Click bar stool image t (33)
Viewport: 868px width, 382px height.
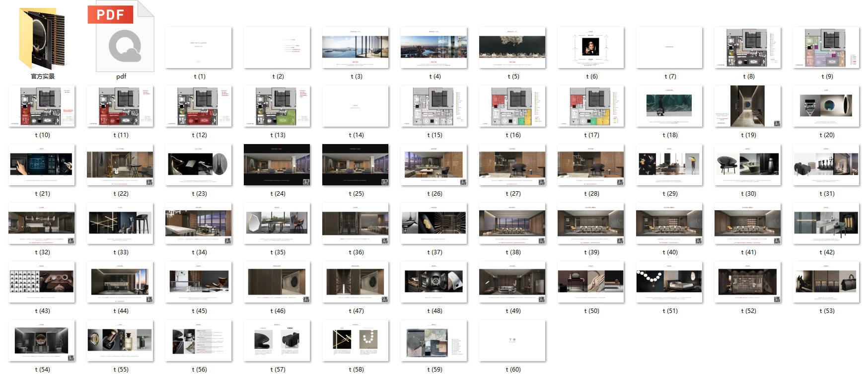click(120, 224)
